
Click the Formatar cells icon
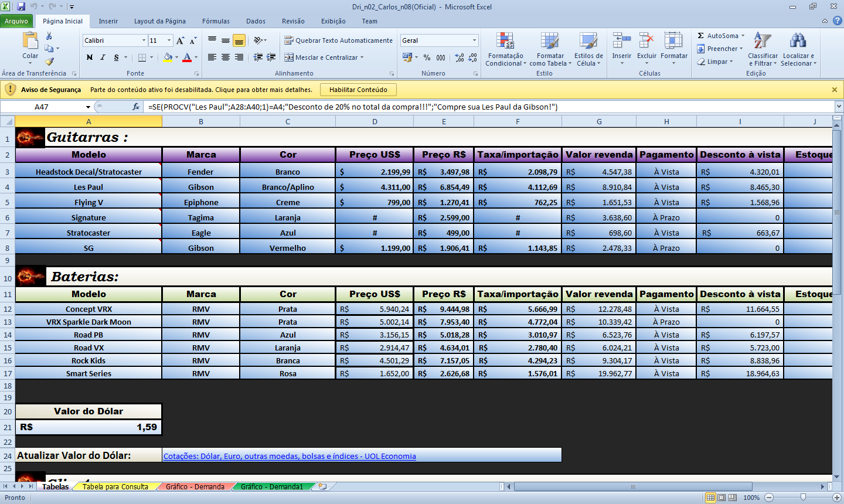[673, 41]
